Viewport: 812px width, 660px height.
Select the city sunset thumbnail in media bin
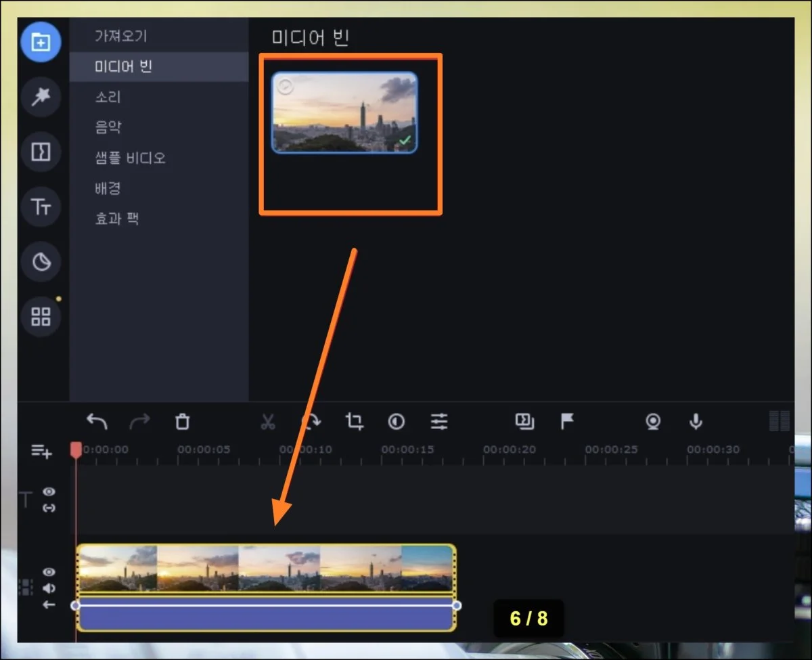[344, 112]
